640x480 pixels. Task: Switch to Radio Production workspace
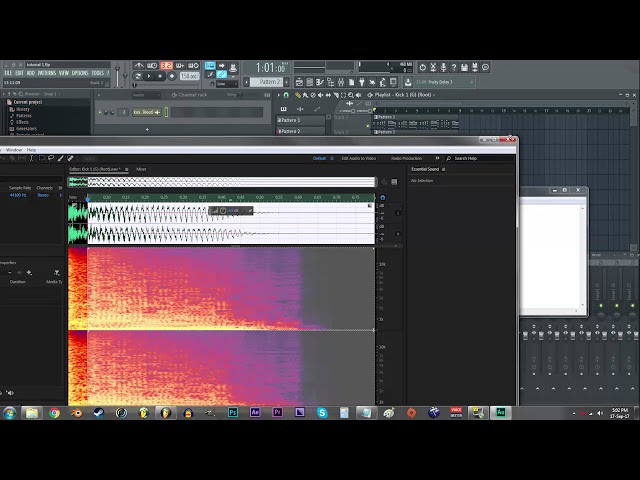(406, 158)
